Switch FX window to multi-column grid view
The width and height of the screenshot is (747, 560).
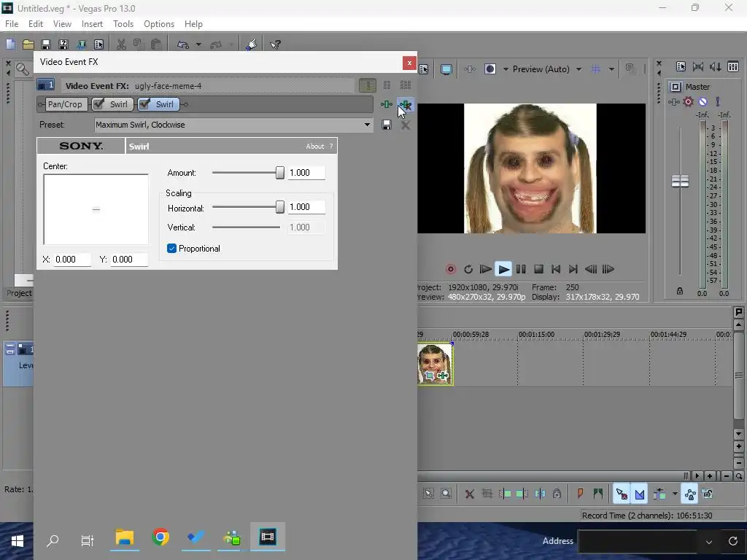[x=406, y=85]
